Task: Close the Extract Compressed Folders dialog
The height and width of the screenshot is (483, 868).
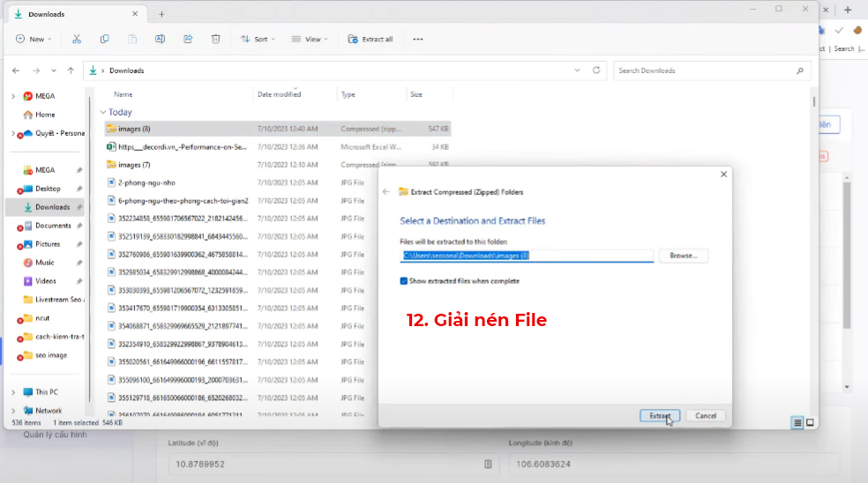Action: pos(723,175)
